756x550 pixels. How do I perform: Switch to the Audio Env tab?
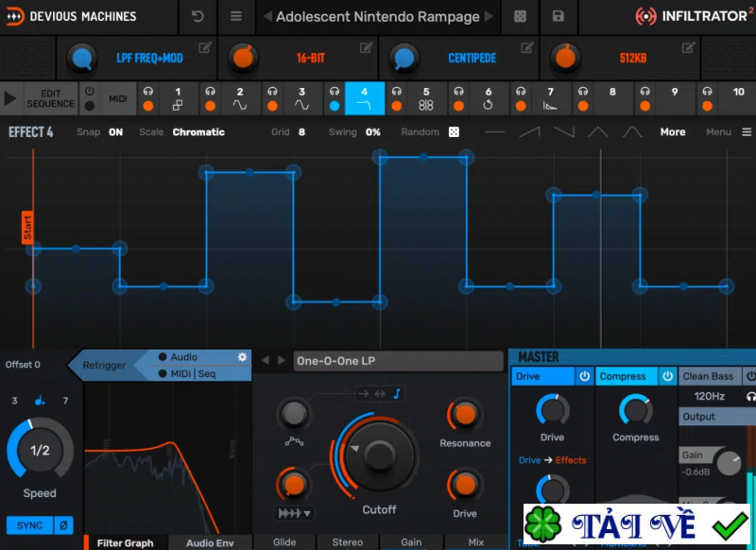210,542
